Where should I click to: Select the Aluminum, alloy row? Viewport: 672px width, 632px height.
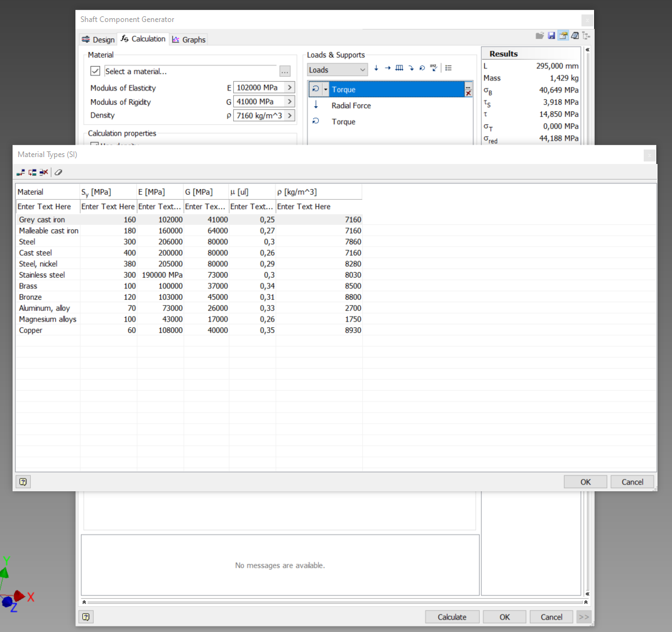click(189, 308)
